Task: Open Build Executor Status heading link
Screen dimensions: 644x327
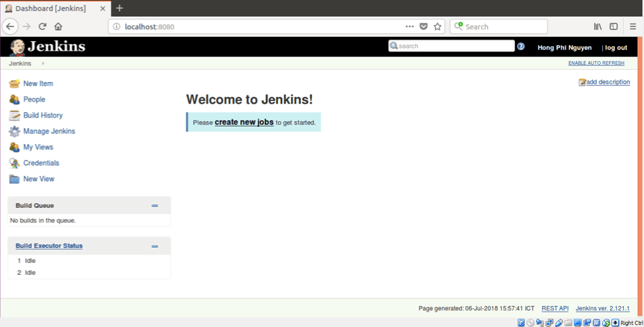Action: 49,246
